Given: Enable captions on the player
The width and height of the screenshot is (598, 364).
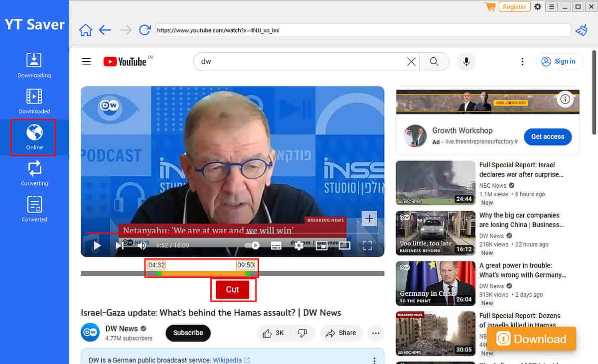Looking at the screenshot, I should tap(276, 245).
